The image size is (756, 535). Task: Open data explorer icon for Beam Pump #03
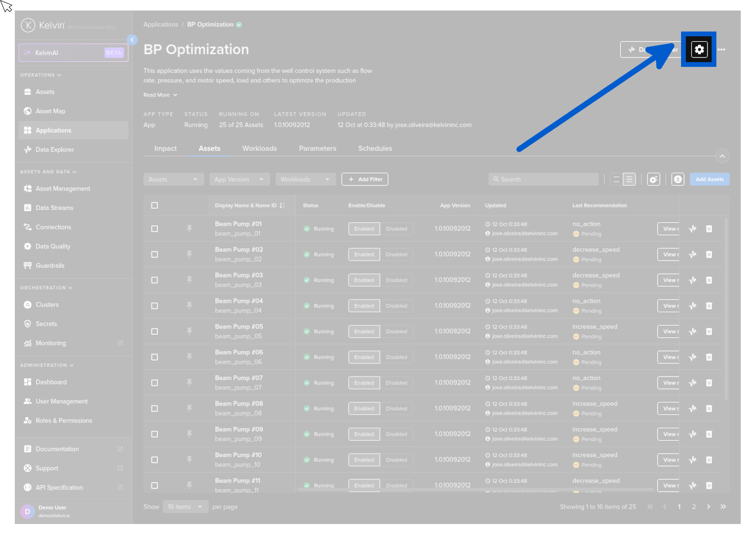(x=693, y=280)
